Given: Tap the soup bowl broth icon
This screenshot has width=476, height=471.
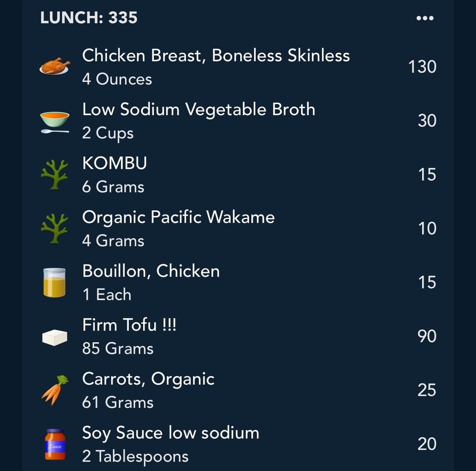Looking at the screenshot, I should point(55,122).
